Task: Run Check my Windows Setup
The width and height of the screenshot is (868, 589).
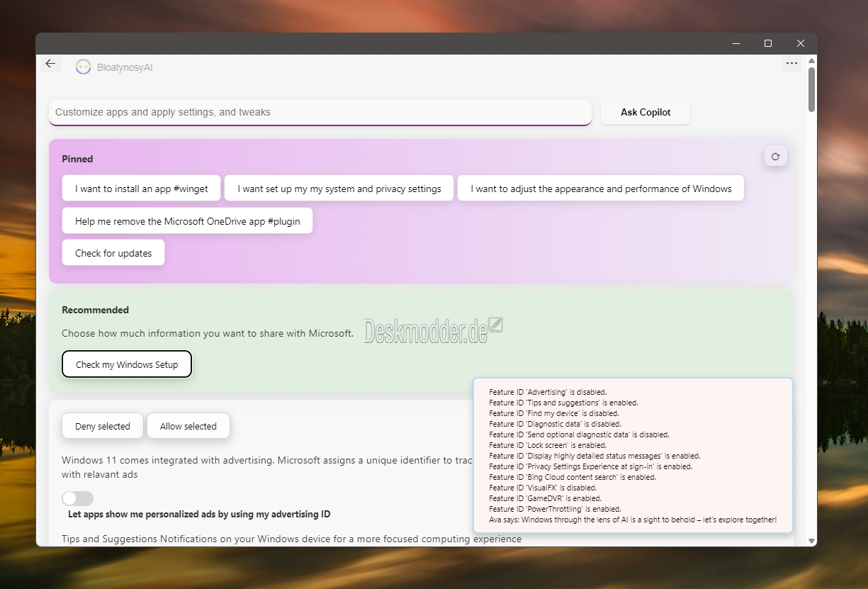Action: (127, 364)
